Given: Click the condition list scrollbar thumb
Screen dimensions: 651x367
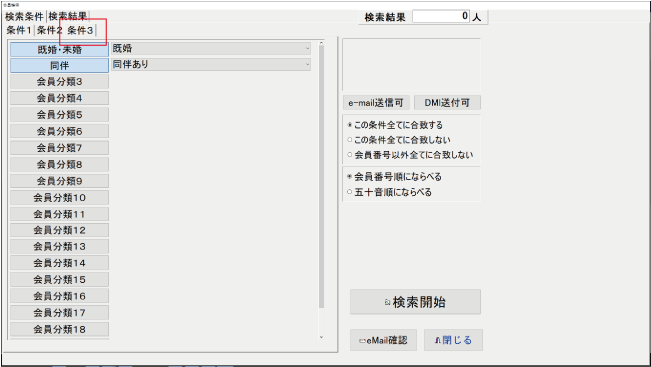Looking at the screenshot, I should (321, 176).
